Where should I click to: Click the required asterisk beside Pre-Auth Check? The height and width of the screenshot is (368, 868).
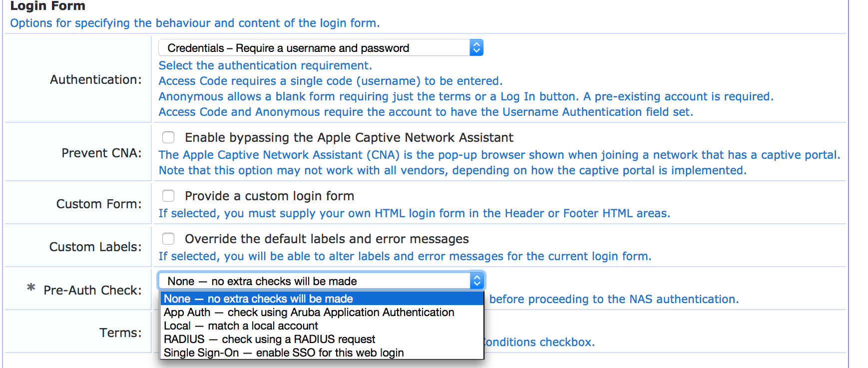point(31,288)
